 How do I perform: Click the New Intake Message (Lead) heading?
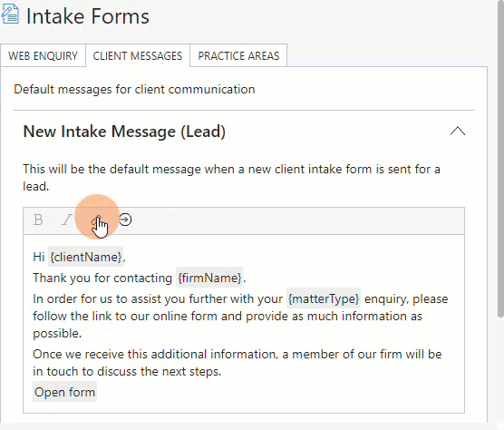pyautogui.click(x=124, y=132)
